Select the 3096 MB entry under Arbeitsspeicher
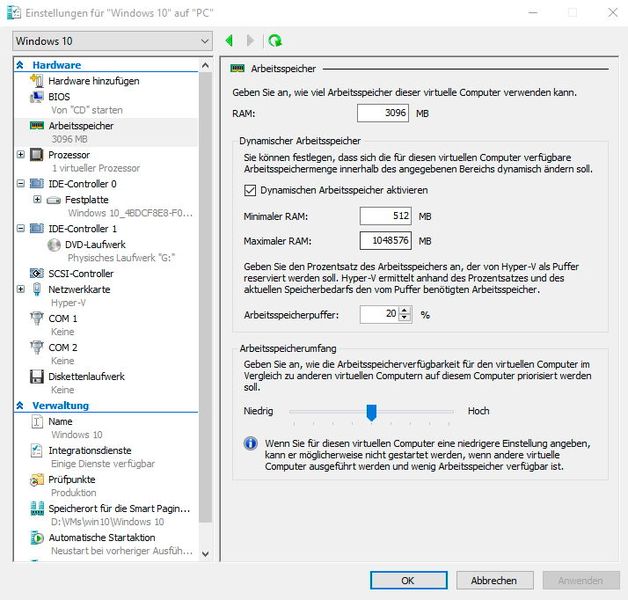This screenshot has width=628, height=600. click(x=69, y=139)
